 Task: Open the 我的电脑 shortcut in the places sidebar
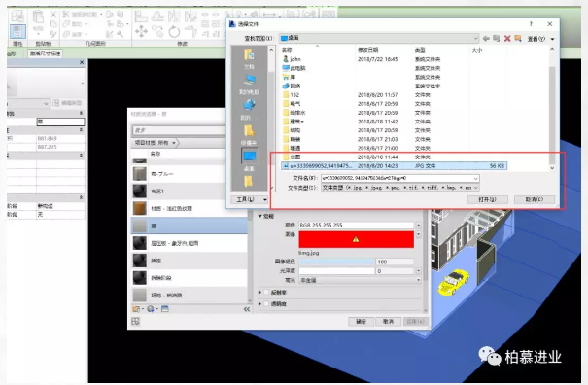click(x=249, y=85)
